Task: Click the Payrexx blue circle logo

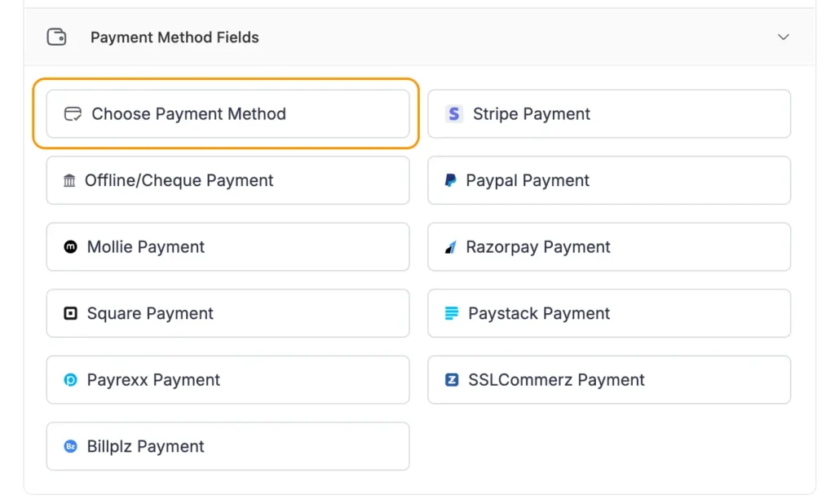Action: [x=70, y=380]
